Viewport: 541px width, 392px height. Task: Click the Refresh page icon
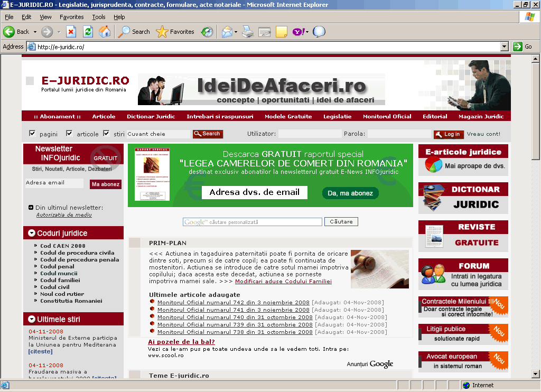coord(88,32)
